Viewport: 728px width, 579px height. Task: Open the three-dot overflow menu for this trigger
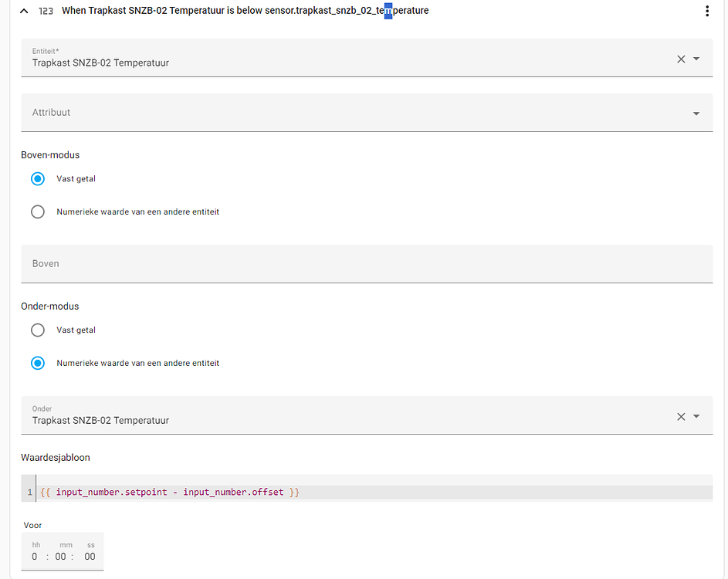pyautogui.click(x=708, y=11)
